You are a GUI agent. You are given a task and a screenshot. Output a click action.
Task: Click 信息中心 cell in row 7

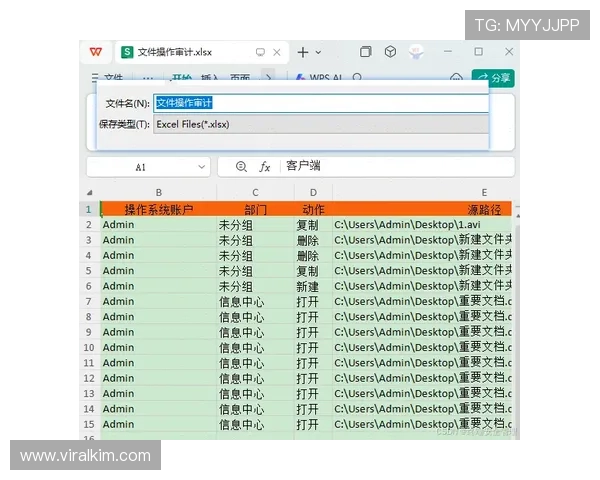click(x=255, y=302)
